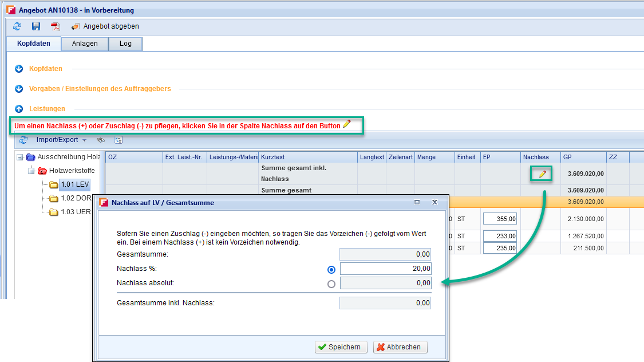Select the Nachlass % radio button

pos(331,269)
